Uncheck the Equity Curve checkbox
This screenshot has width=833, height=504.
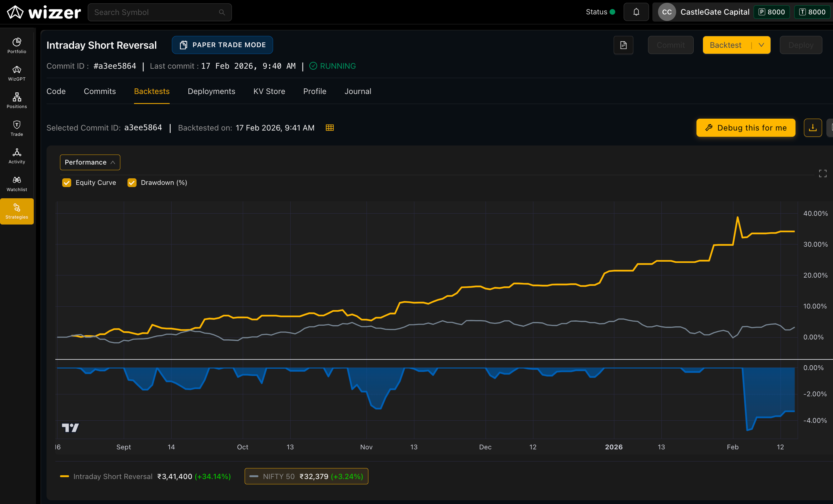click(x=67, y=183)
